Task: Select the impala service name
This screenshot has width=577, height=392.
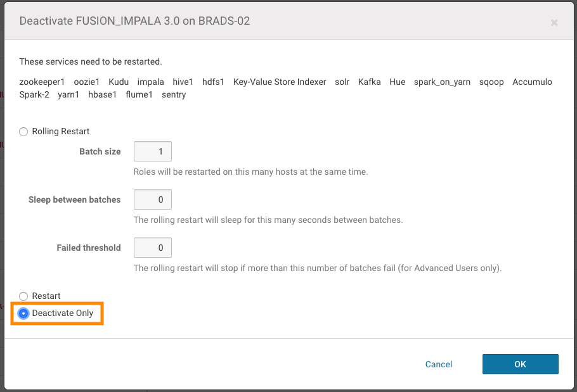Action: pos(151,82)
